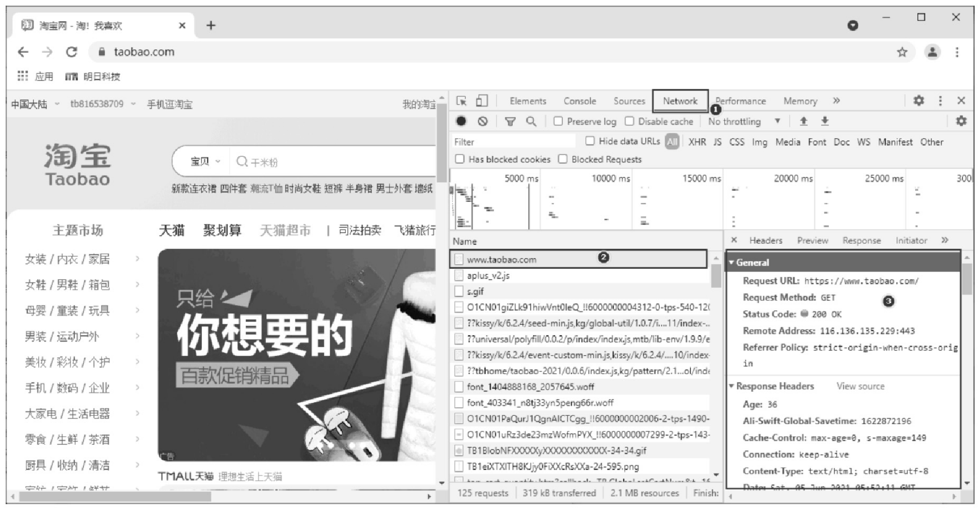This screenshot has height=509, width=980.
Task: Open Chrome's three-dot menu
Action: click(x=957, y=52)
